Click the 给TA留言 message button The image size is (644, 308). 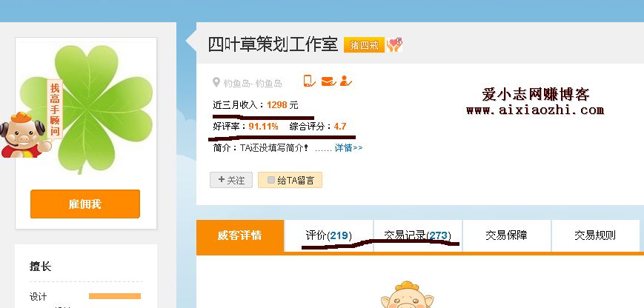tap(290, 180)
